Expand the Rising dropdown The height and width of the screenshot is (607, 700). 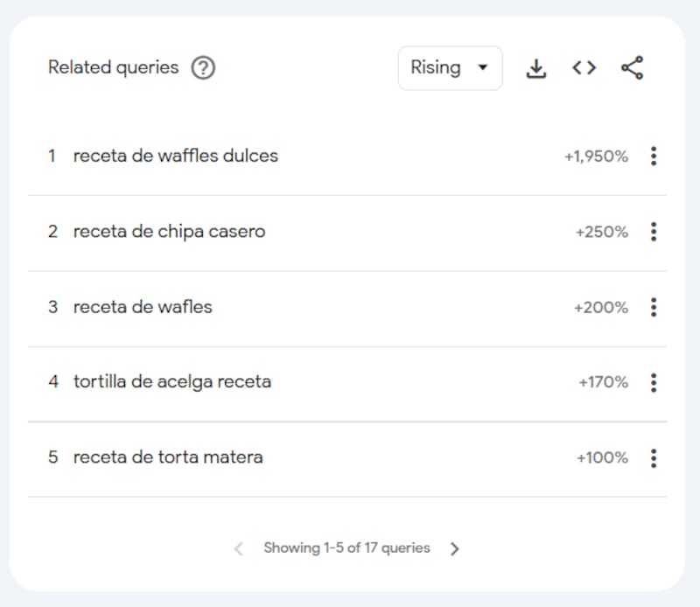pyautogui.click(x=450, y=68)
